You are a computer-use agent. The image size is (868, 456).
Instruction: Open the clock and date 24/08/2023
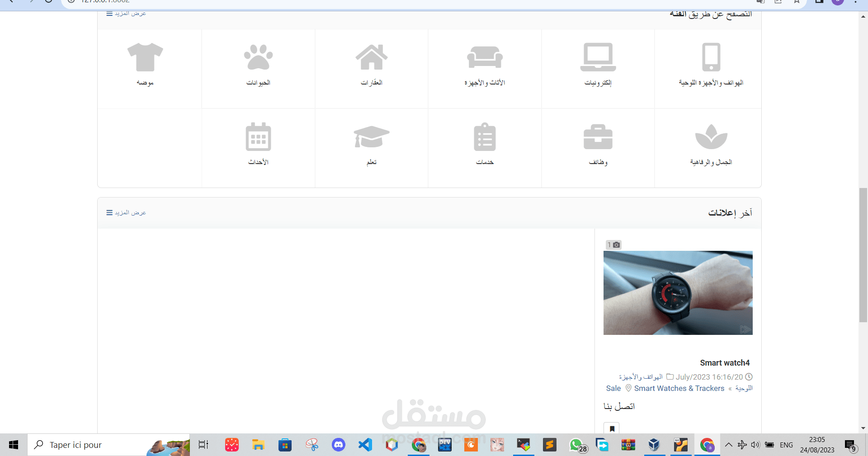(817, 445)
